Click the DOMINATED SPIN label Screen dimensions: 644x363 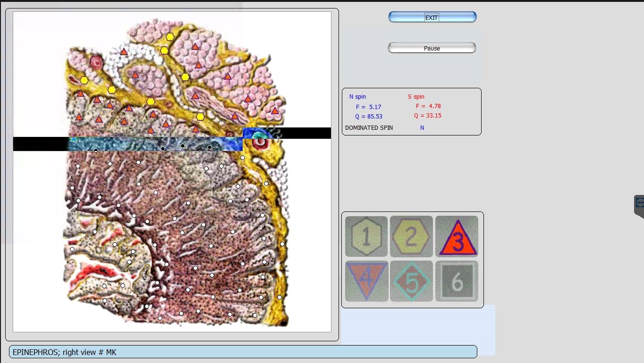[x=369, y=128]
